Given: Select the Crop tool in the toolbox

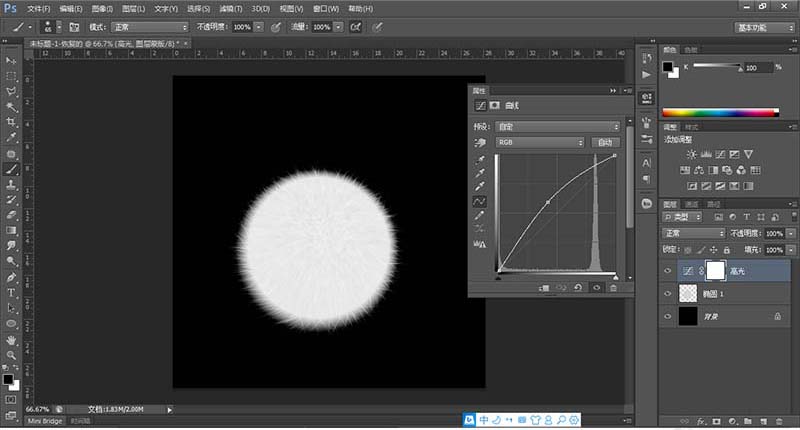Looking at the screenshot, I should click(12, 121).
